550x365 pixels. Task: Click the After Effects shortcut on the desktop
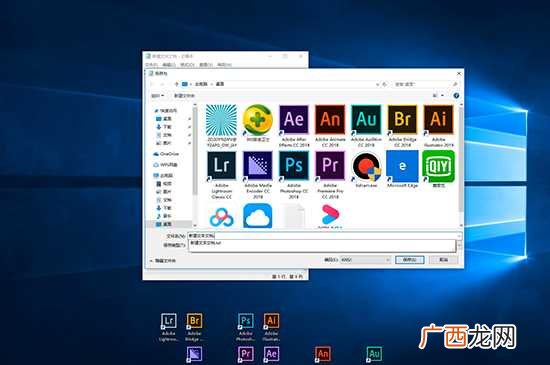click(x=271, y=354)
